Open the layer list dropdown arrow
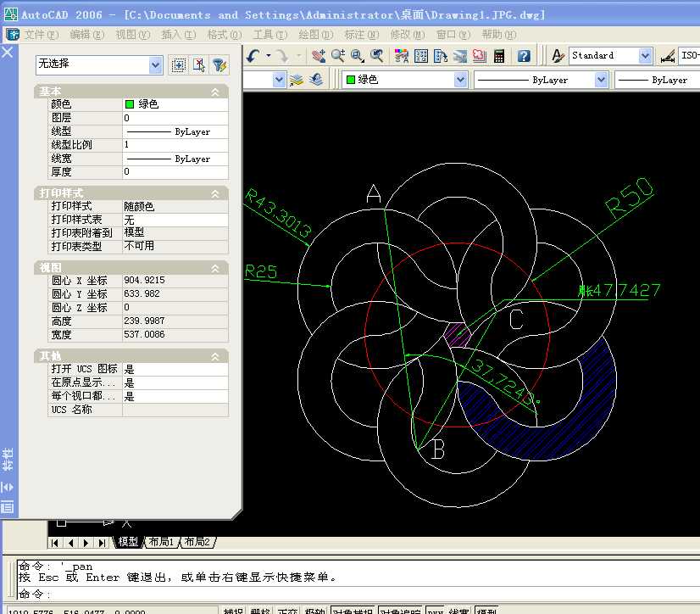 (279, 80)
